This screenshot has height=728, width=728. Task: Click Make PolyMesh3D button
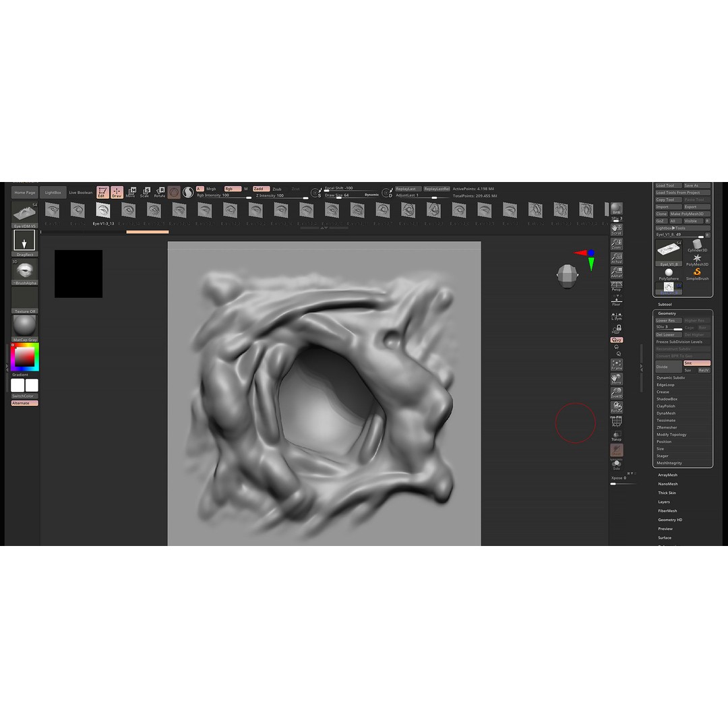(x=690, y=214)
